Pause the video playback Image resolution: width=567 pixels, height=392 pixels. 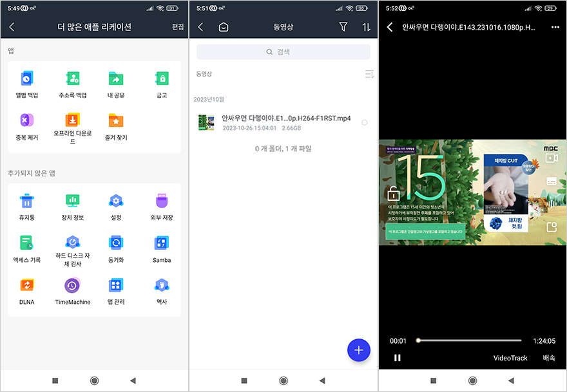pos(398,358)
